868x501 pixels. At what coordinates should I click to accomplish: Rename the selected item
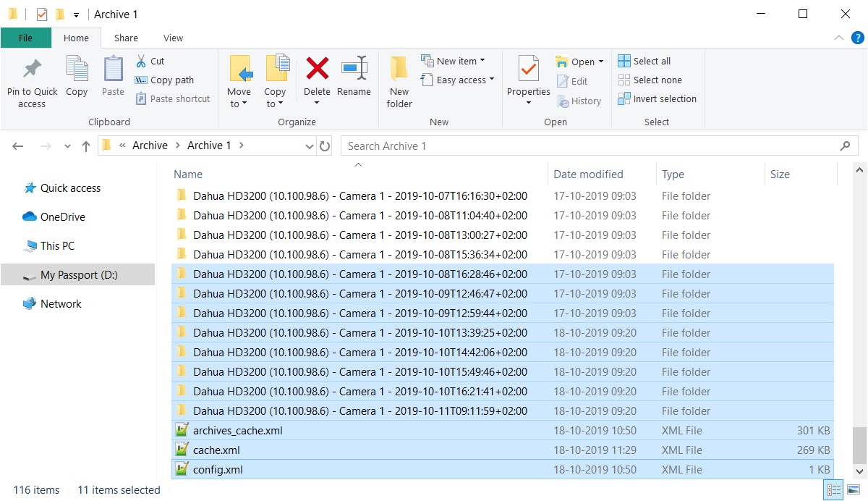coord(354,78)
